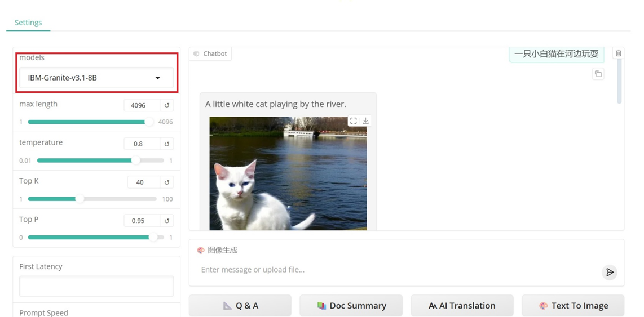Reset Top K to default
This screenshot has width=644, height=317.
coord(167,182)
